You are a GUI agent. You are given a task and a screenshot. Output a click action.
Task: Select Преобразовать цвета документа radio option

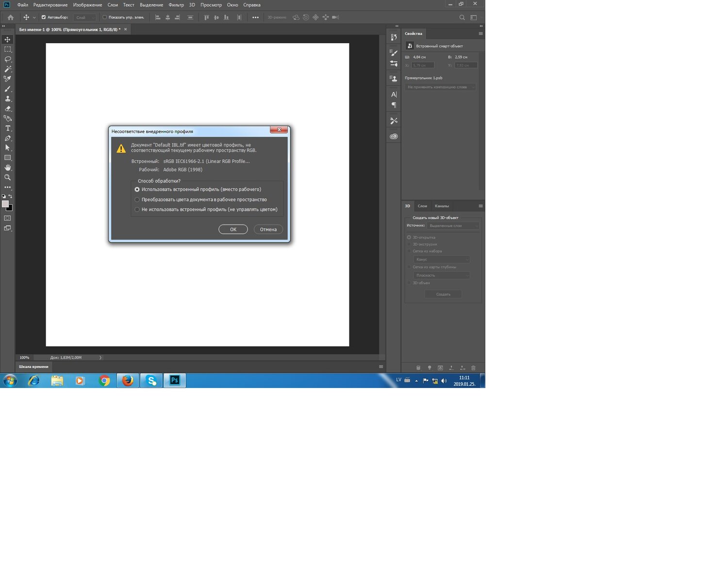[x=137, y=200]
